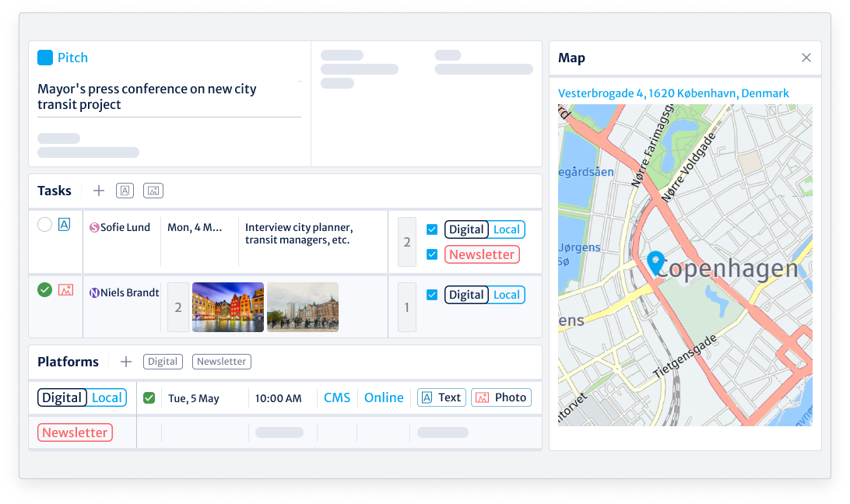This screenshot has width=850, height=504.
Task: Click photo count 2 in Niels Brandt row
Action: click(177, 307)
